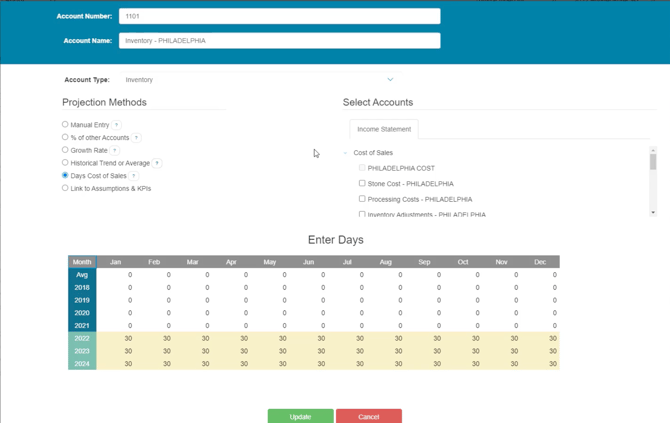Edit the Account Name text field

(279, 41)
